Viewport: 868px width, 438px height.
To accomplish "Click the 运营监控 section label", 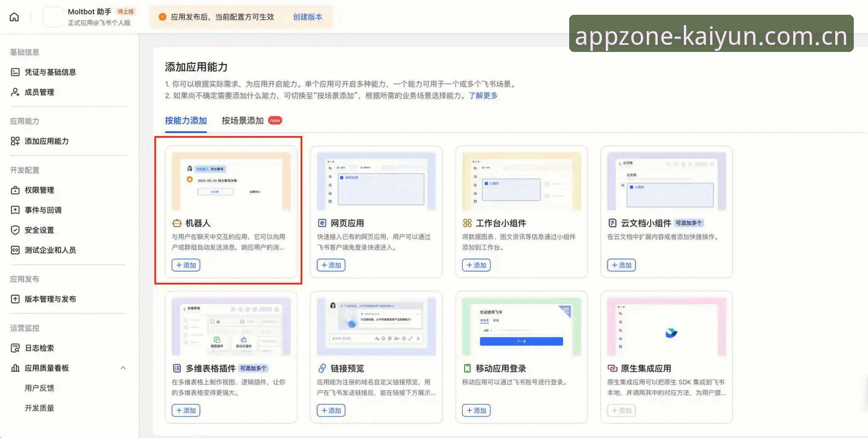I will 25,328.
